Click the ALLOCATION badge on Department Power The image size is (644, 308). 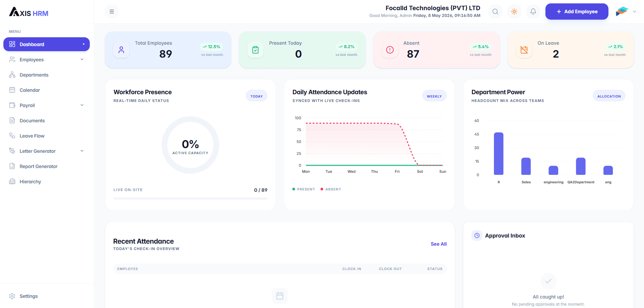[609, 96]
